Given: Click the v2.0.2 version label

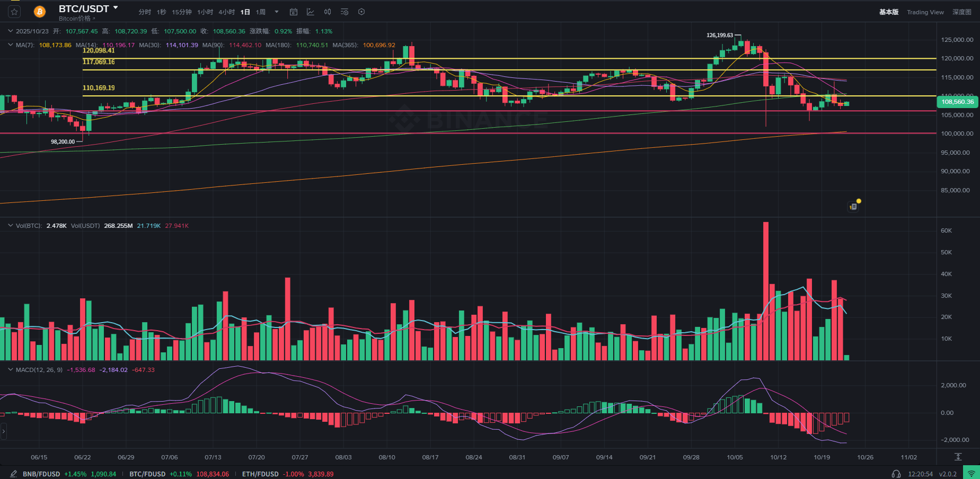Looking at the screenshot, I should pos(948,474).
